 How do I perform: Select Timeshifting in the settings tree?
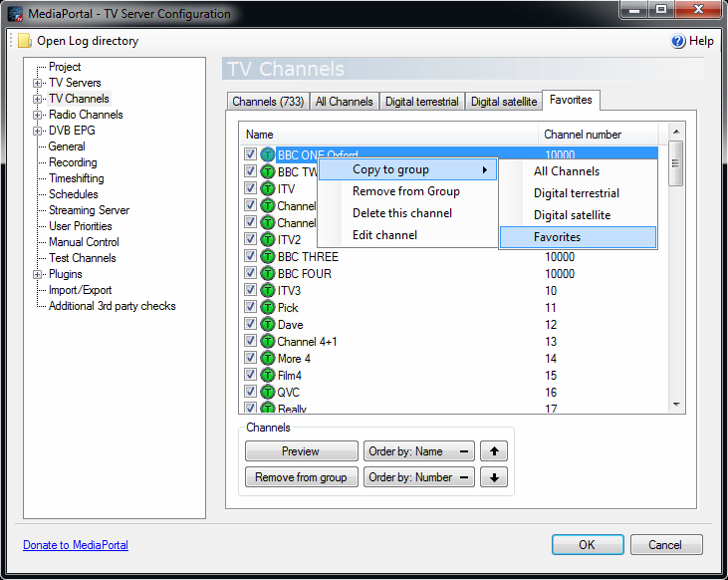(x=76, y=178)
